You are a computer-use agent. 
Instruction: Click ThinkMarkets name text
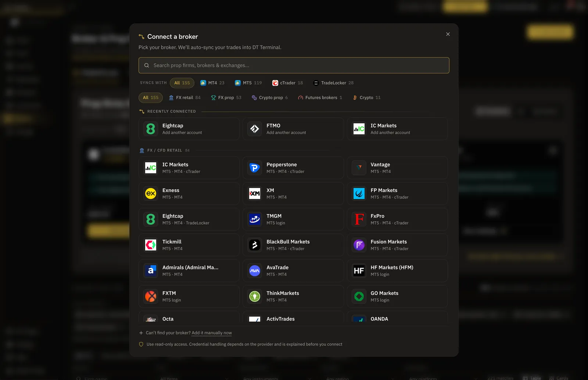point(283,293)
